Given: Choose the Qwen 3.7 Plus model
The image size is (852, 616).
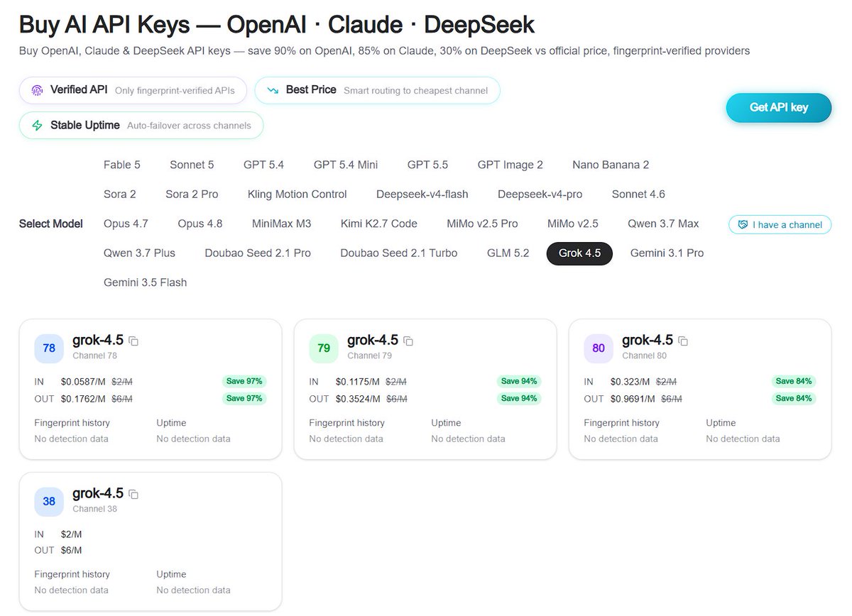Looking at the screenshot, I should (x=139, y=253).
